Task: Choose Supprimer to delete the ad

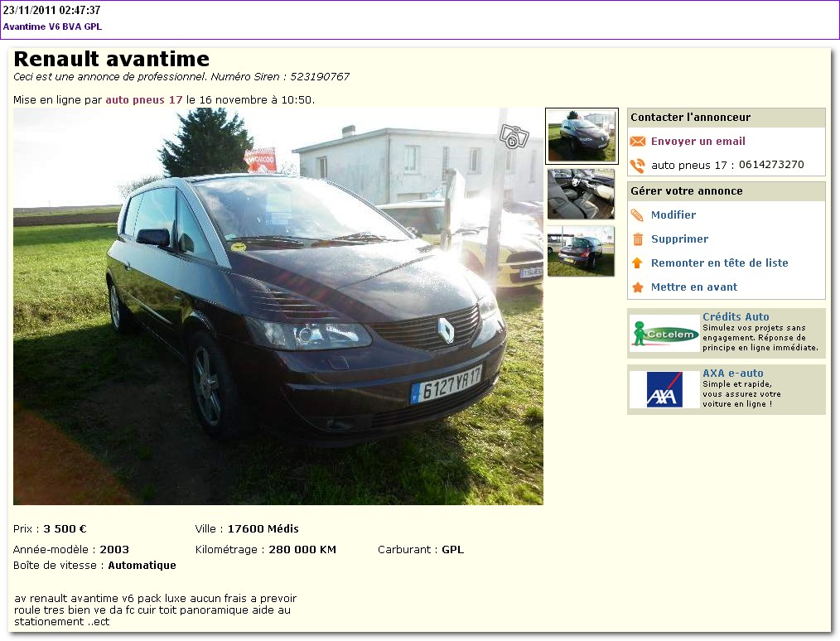Action: [679, 239]
